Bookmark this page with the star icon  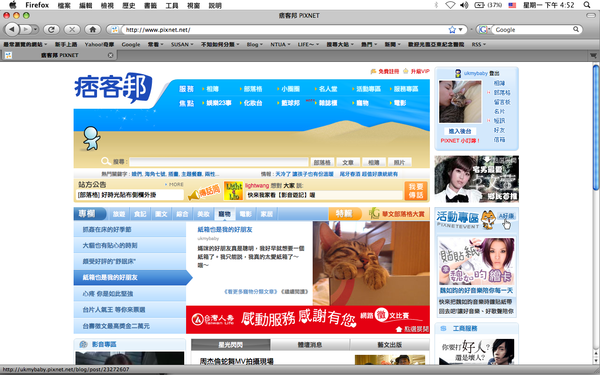coord(452,29)
